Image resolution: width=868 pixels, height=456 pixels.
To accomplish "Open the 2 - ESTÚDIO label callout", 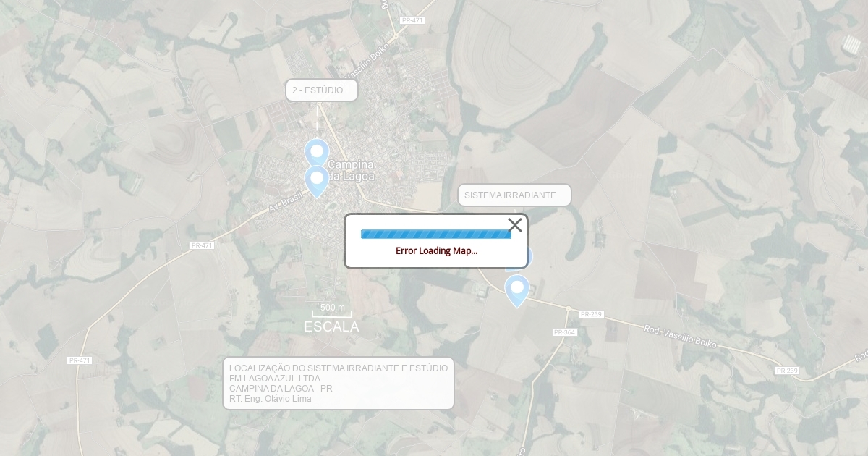I will pyautogui.click(x=322, y=90).
